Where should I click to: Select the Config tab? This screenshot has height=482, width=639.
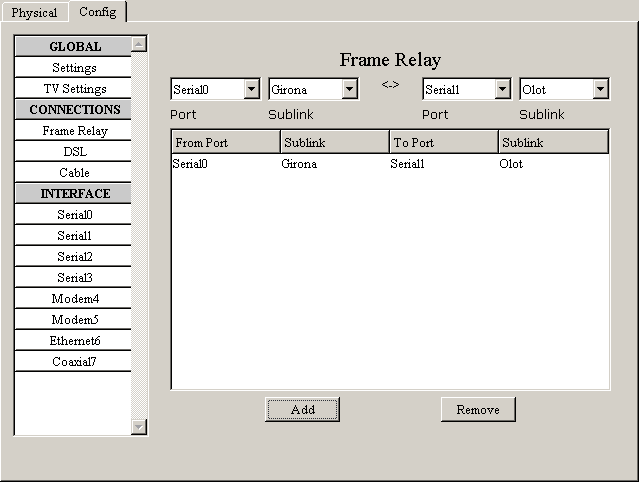click(97, 12)
